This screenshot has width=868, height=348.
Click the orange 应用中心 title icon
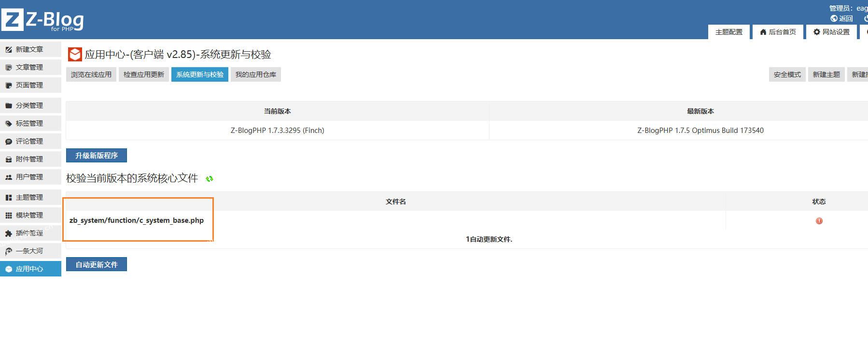tap(75, 54)
